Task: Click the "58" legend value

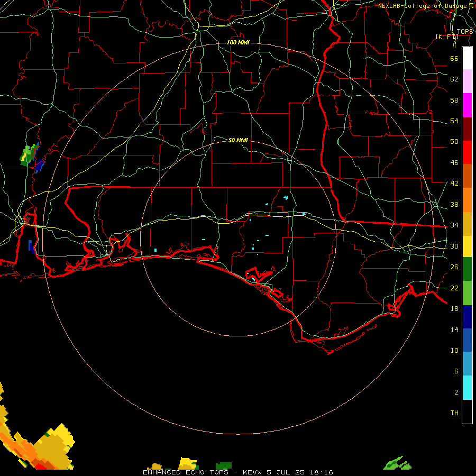Action: point(454,100)
